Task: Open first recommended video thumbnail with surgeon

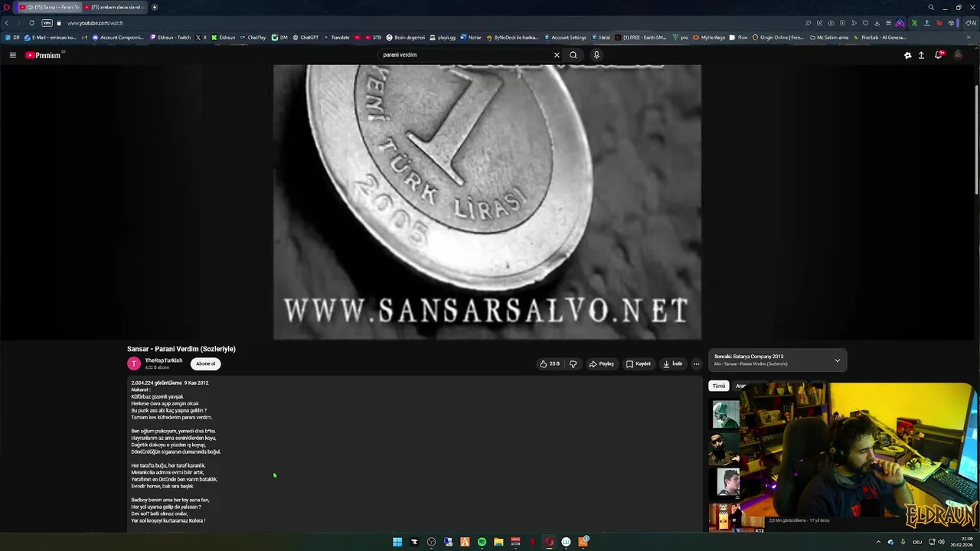Action: click(x=726, y=414)
